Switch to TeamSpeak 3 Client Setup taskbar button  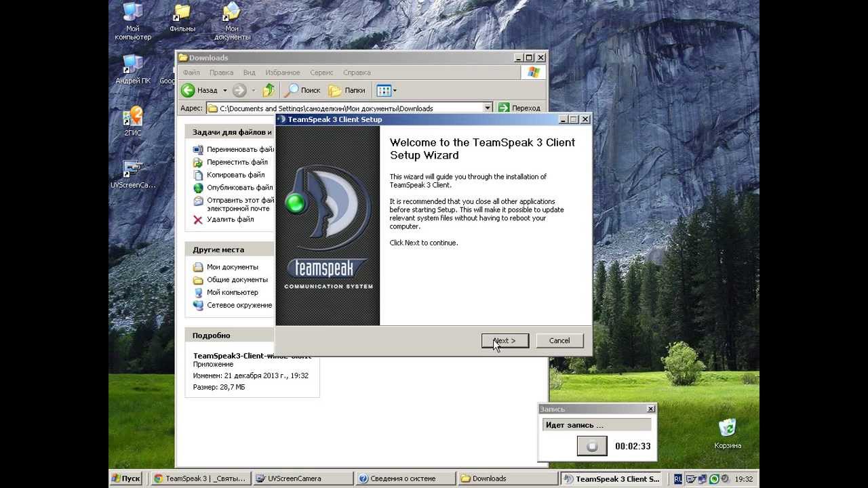[x=612, y=479]
